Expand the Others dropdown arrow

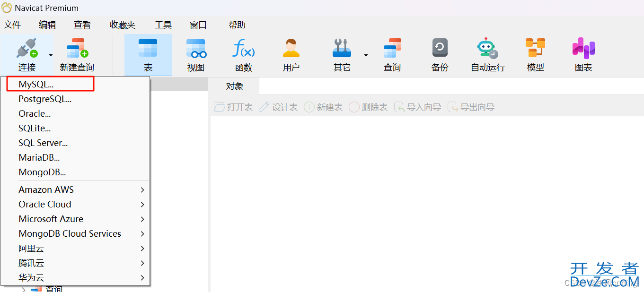[x=366, y=55]
